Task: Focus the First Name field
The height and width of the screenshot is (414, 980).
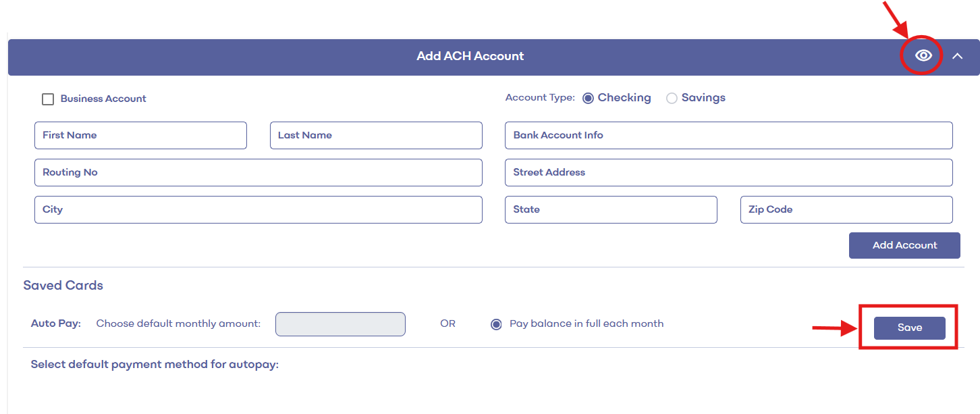Action: [x=140, y=135]
